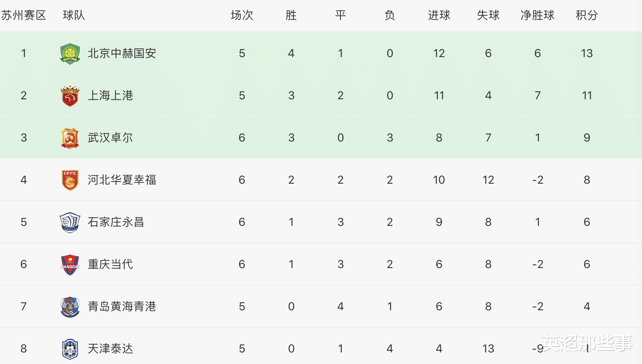This screenshot has width=642, height=364.
Task: Click the 净胜球 goal difference column header
Action: click(537, 15)
